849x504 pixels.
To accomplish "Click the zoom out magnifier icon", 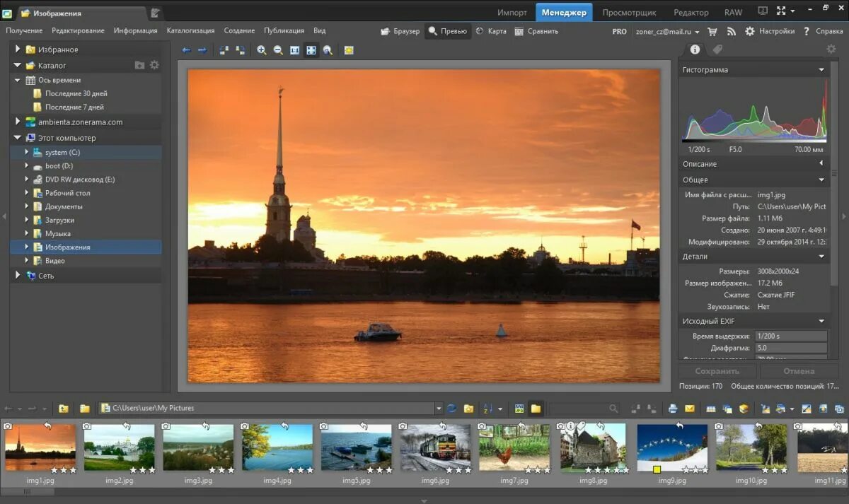I will tap(278, 50).
